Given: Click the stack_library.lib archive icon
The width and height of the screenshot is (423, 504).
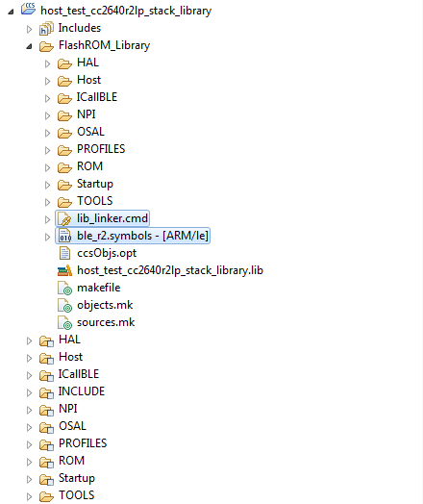Looking at the screenshot, I should tap(64, 270).
